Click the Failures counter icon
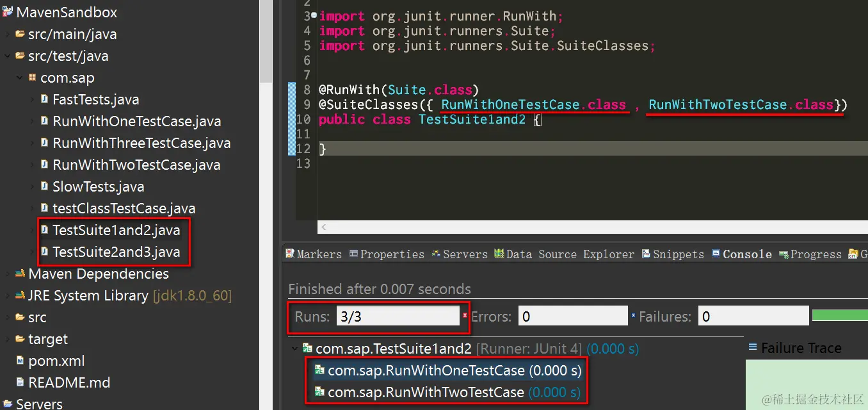 pyautogui.click(x=634, y=315)
